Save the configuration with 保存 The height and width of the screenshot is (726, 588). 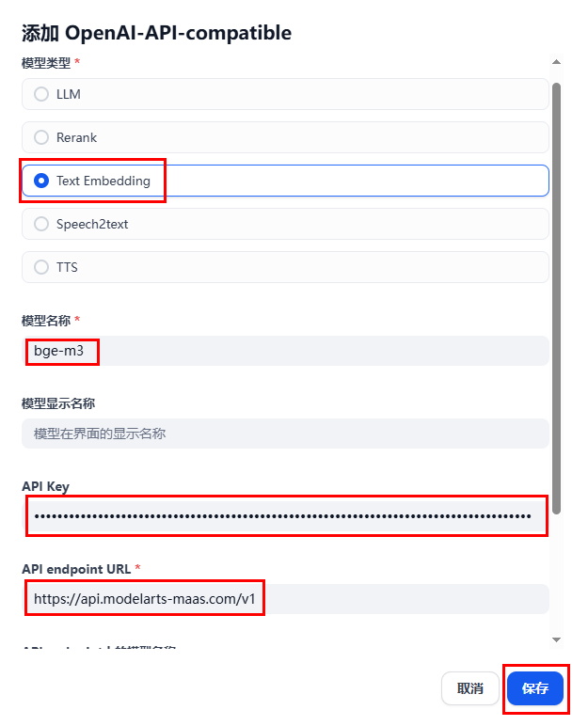(535, 688)
